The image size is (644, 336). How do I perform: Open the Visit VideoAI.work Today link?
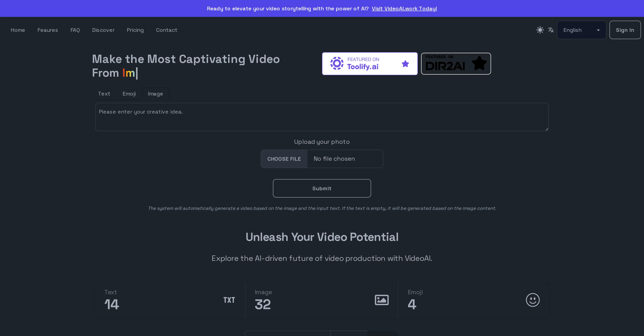[404, 8]
